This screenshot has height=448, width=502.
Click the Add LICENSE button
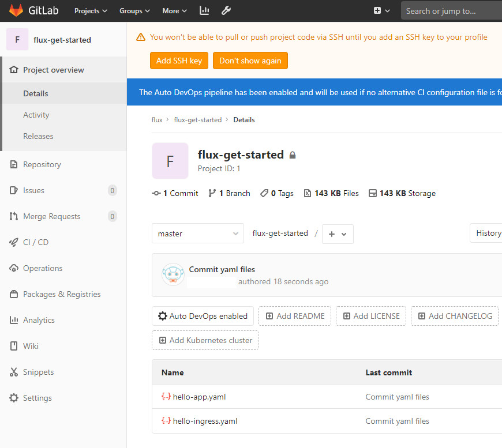coord(371,316)
